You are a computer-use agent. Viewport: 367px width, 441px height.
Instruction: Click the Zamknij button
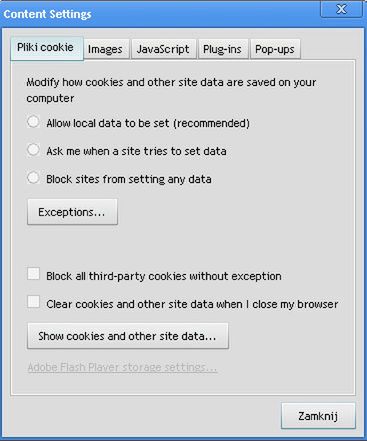coord(318,416)
